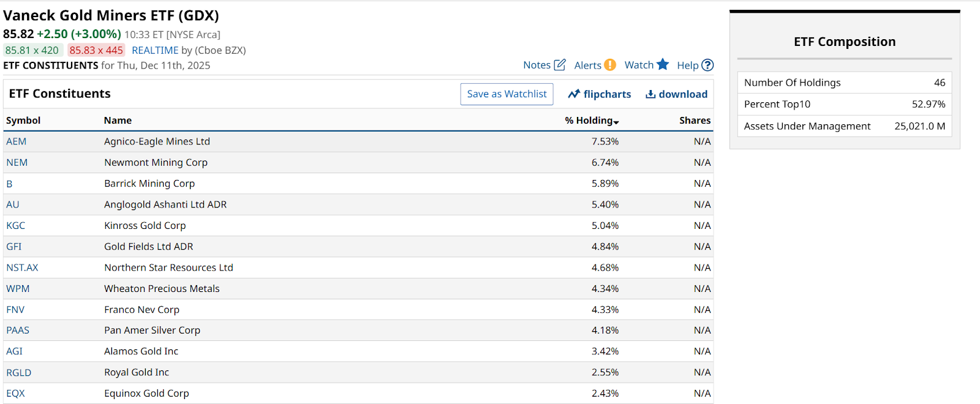Open the NEM ticker link

[x=17, y=162]
